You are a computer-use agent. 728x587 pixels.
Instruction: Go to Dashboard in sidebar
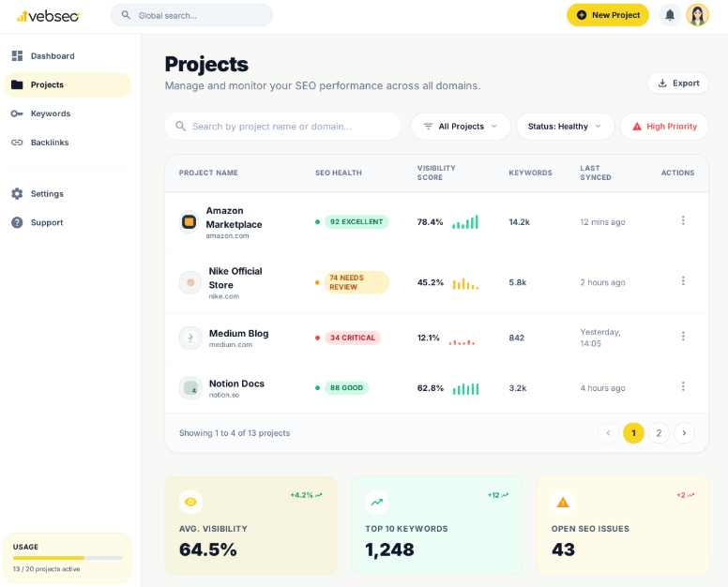(x=68, y=56)
